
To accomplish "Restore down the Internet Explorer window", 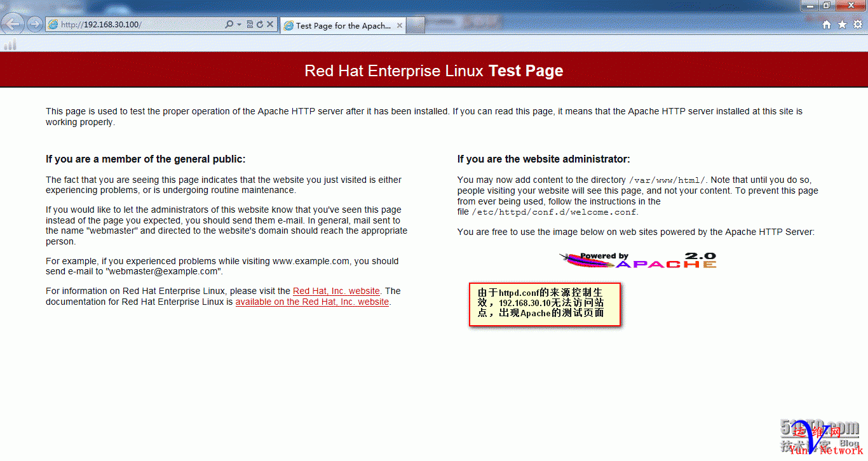I will point(826,5).
